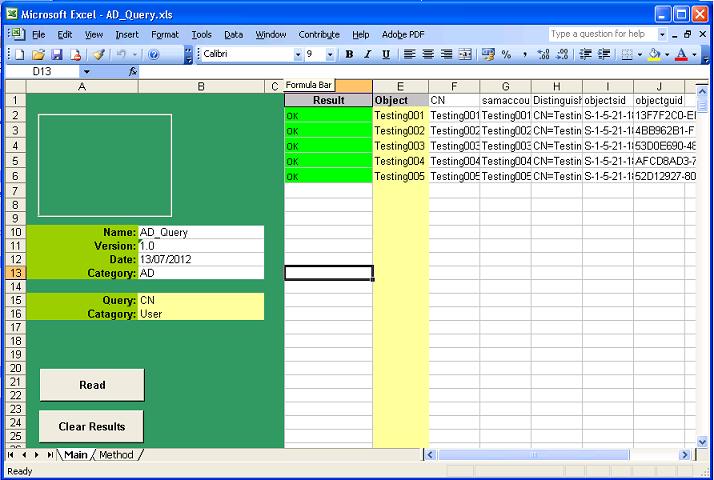714x480 pixels.
Task: Toggle Italic formatting
Action: click(368, 54)
